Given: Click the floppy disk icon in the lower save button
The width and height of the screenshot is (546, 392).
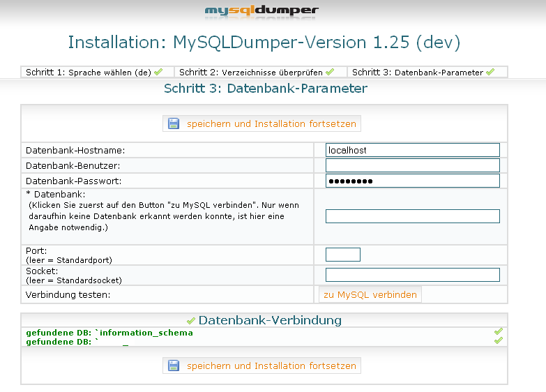Looking at the screenshot, I should coord(174,366).
